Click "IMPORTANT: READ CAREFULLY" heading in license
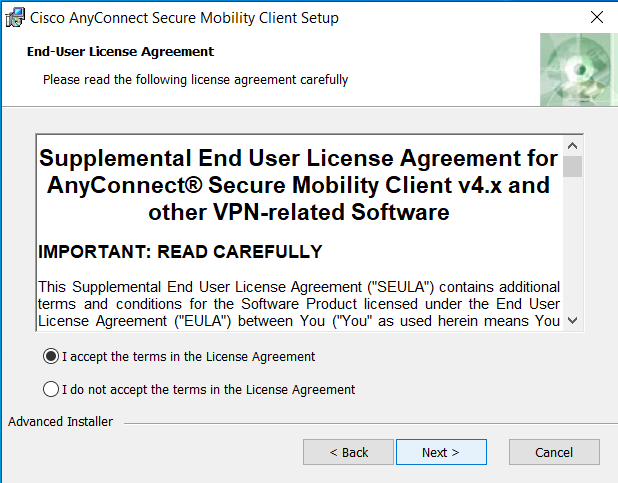618x483 pixels. (x=180, y=252)
